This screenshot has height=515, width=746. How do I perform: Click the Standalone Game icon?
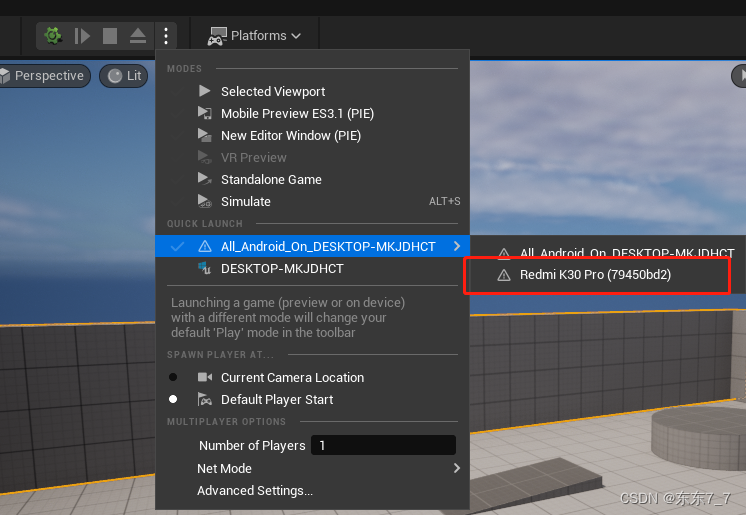coord(205,179)
